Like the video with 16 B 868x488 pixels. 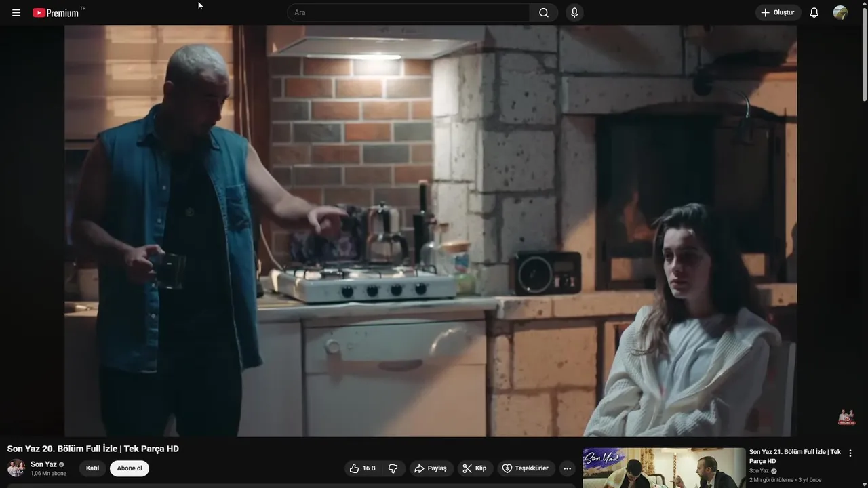pyautogui.click(x=363, y=468)
